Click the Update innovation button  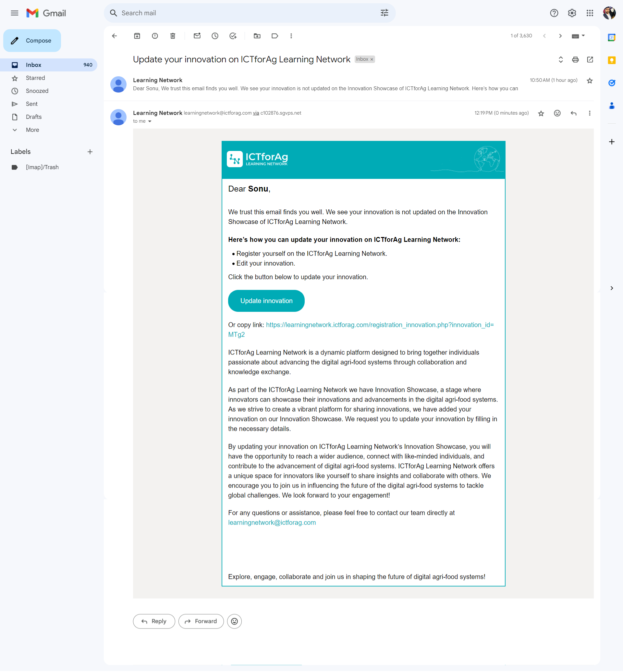pyautogui.click(x=266, y=301)
